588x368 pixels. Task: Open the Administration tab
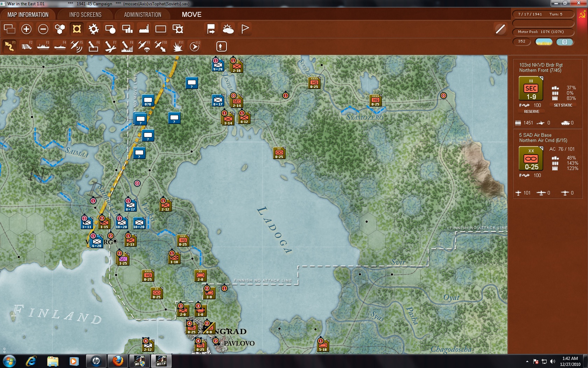142,15
